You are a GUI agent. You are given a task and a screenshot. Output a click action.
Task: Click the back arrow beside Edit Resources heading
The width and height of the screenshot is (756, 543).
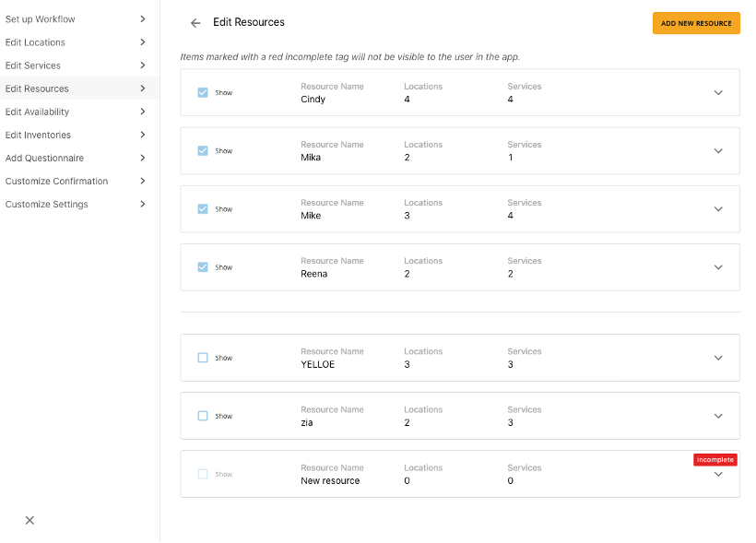(x=195, y=22)
